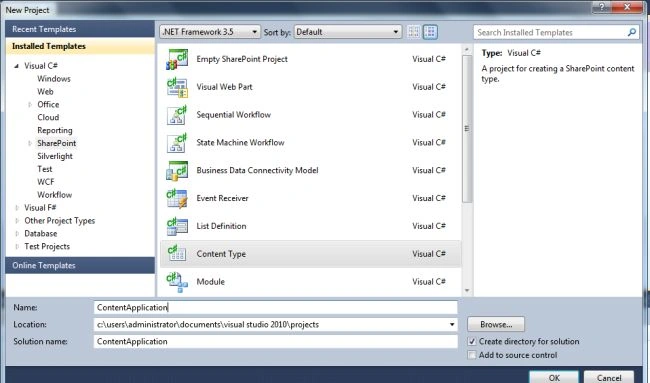This screenshot has width=650, height=383.
Task: Select Web under Visual C#
Action: [45, 92]
